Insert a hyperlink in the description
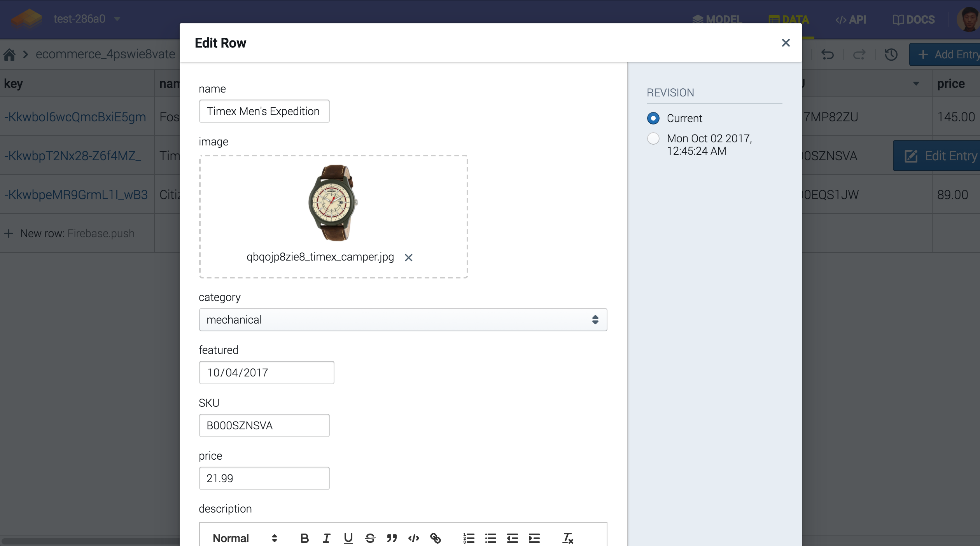This screenshot has width=980, height=546. (x=436, y=538)
